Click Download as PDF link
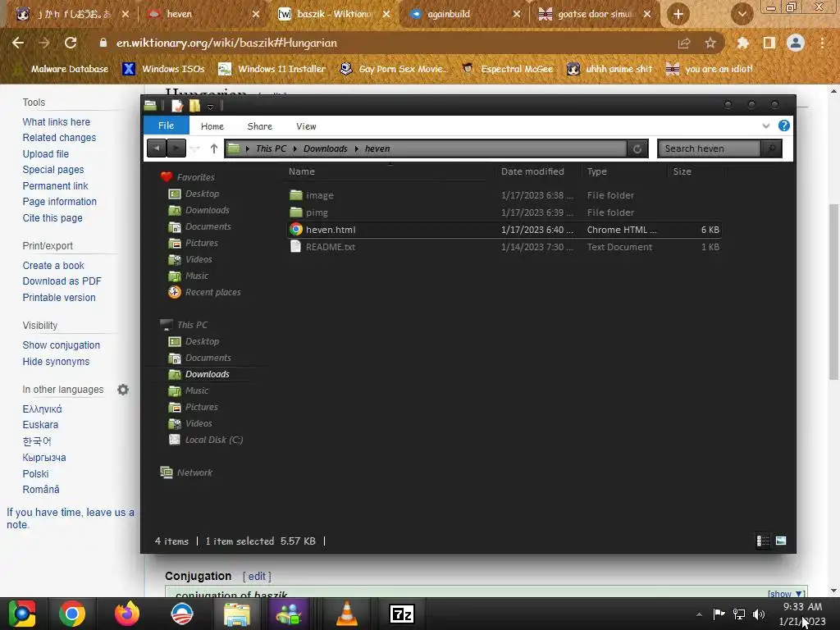This screenshot has height=630, width=840. (x=62, y=281)
